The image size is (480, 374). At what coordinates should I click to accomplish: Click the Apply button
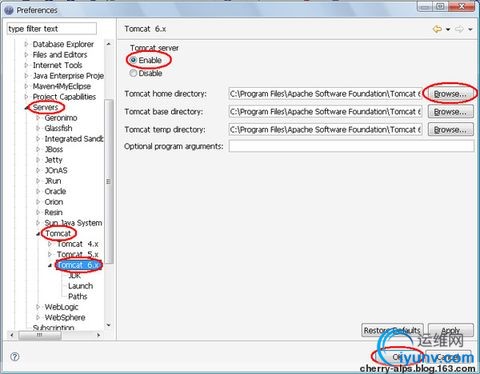pyautogui.click(x=451, y=330)
